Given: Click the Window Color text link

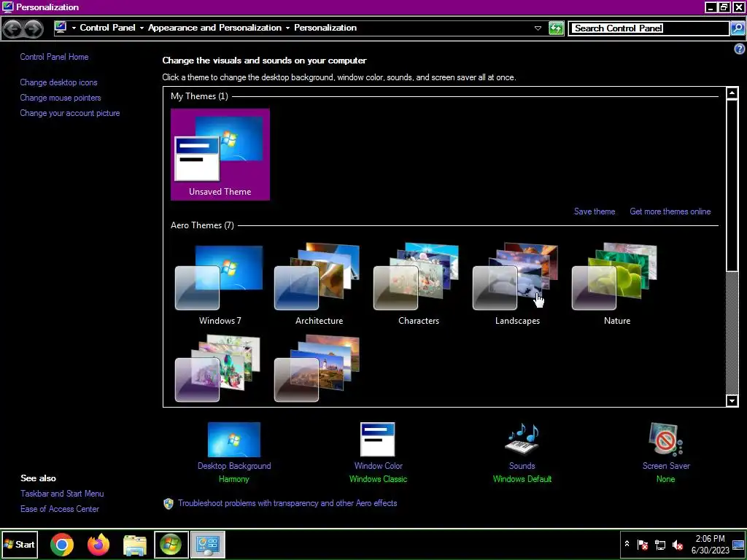Looking at the screenshot, I should pyautogui.click(x=379, y=466).
